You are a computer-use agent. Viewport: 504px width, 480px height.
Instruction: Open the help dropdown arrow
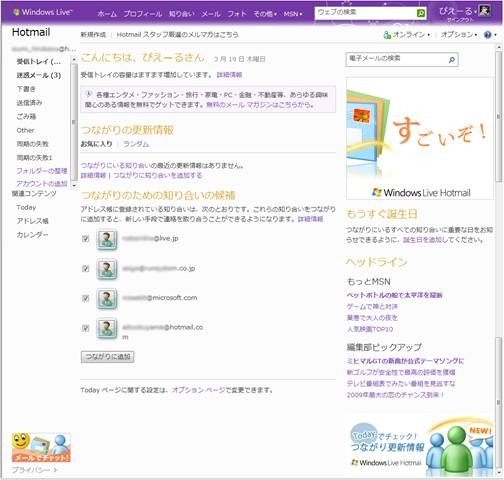(x=495, y=35)
